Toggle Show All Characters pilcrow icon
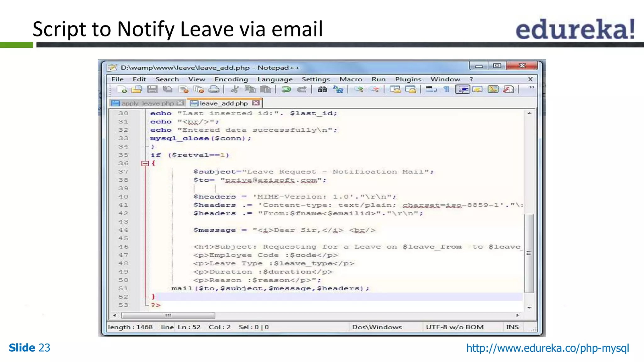 point(447,90)
